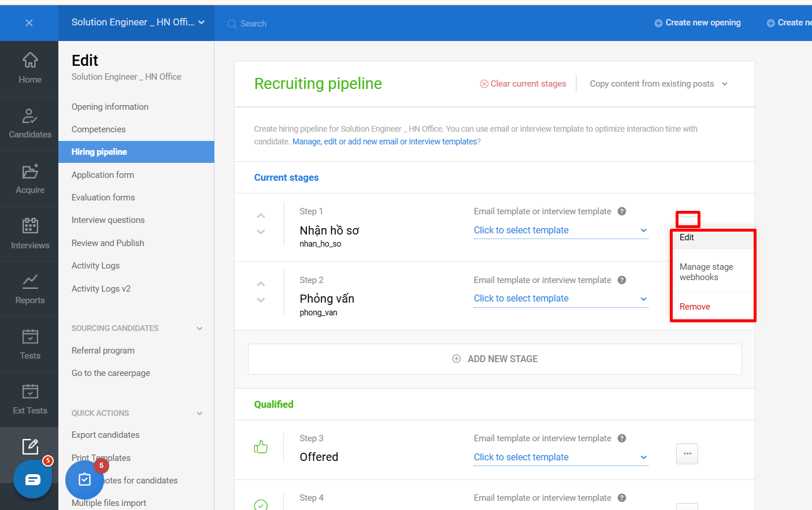Click the Current stages heading
The width and height of the screenshot is (812, 510).
coord(287,177)
